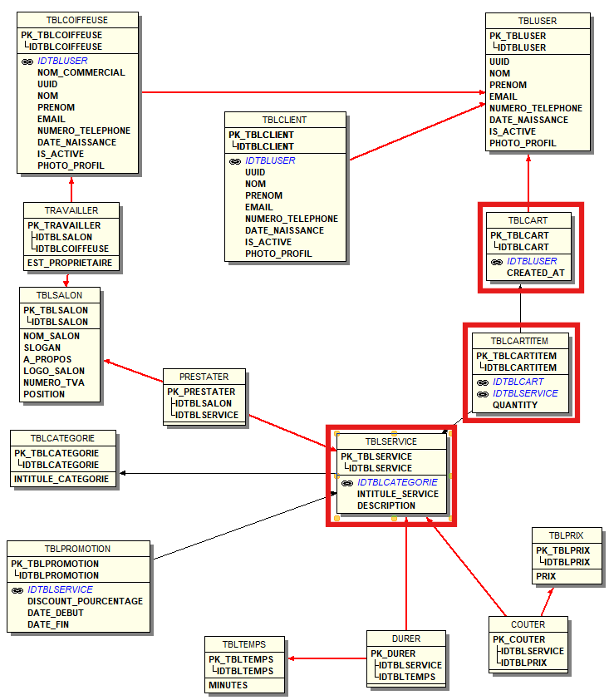Select the TBLSALON table title
Image resolution: width=609 pixels, height=700 pixels.
(x=61, y=296)
